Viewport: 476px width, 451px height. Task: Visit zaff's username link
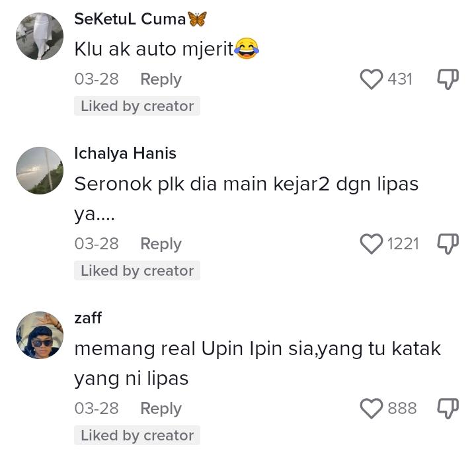[88, 318]
